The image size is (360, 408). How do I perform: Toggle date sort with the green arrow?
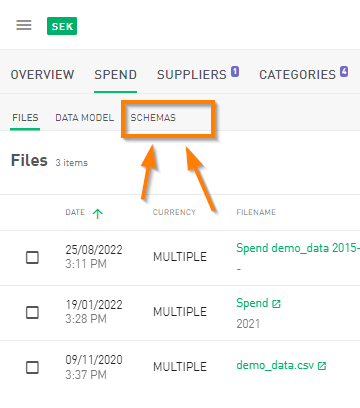pos(98,213)
